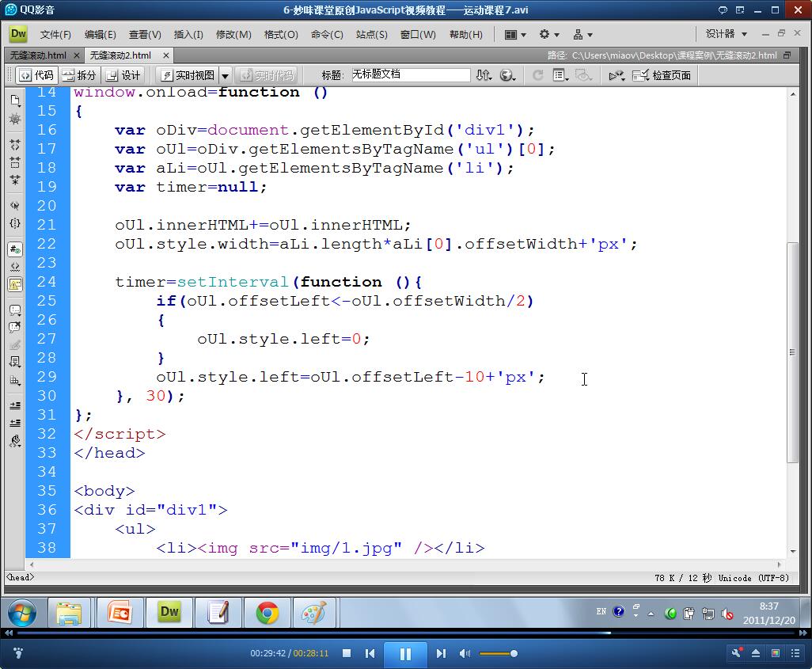Screen dimensions: 812x669
Task: Open the layout dropdown in the menu bar
Action: point(514,35)
